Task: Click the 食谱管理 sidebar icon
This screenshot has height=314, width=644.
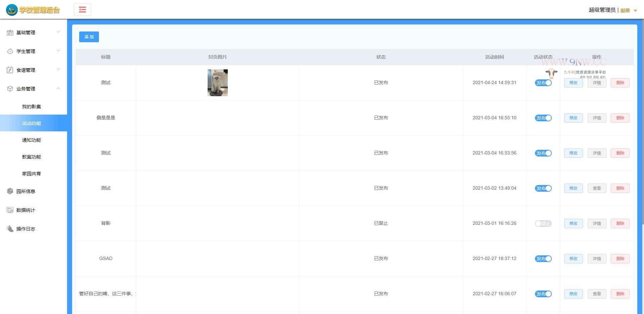Action: click(10, 70)
